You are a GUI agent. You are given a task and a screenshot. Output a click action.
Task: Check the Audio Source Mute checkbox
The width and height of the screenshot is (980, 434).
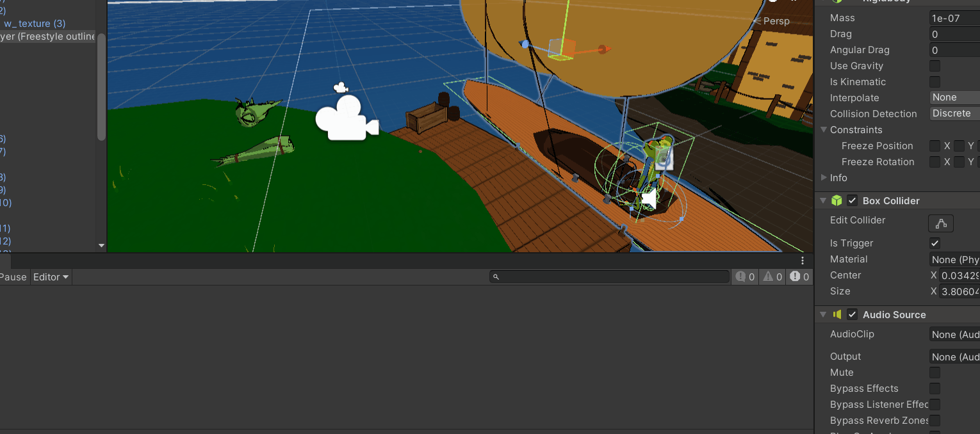[x=935, y=373]
